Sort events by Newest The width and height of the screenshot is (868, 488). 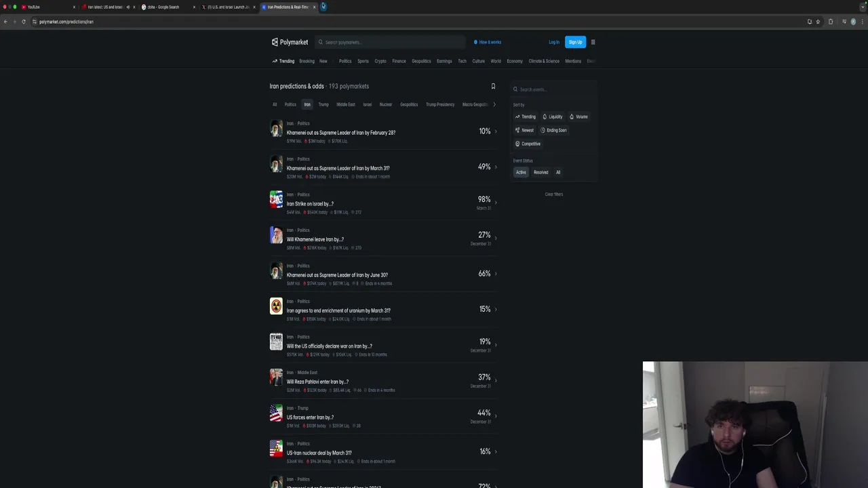pyautogui.click(x=525, y=130)
